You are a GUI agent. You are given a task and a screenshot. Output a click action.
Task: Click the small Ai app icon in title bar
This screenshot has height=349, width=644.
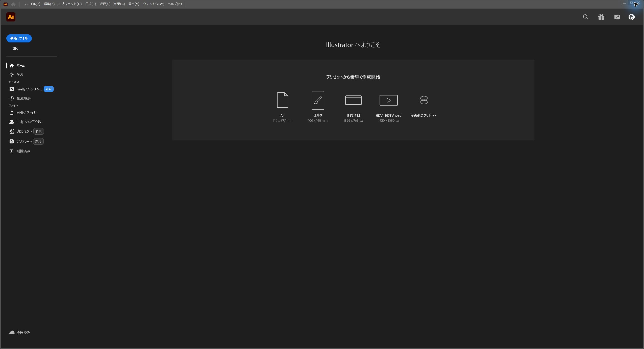5,4
